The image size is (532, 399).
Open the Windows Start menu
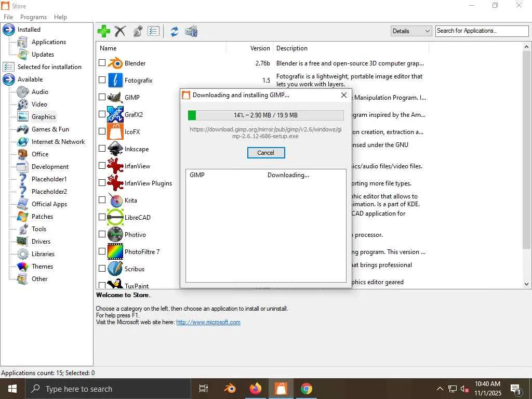coord(12,389)
